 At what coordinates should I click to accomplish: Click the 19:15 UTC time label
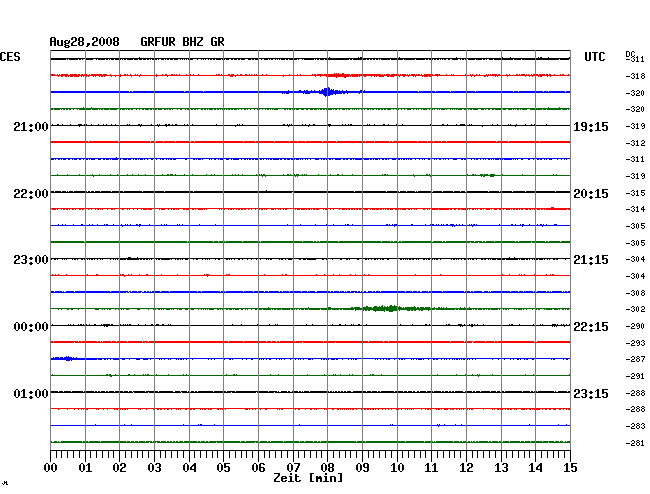click(591, 126)
